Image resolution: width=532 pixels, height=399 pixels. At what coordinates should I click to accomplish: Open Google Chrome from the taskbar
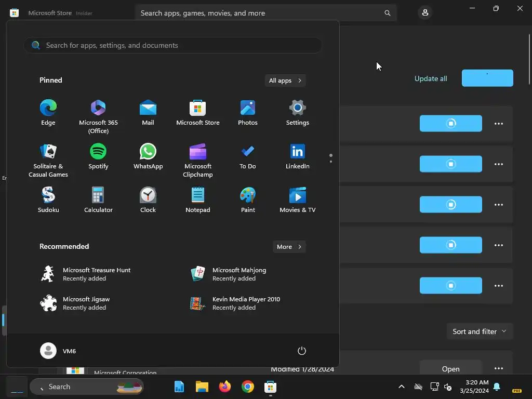pos(248,387)
